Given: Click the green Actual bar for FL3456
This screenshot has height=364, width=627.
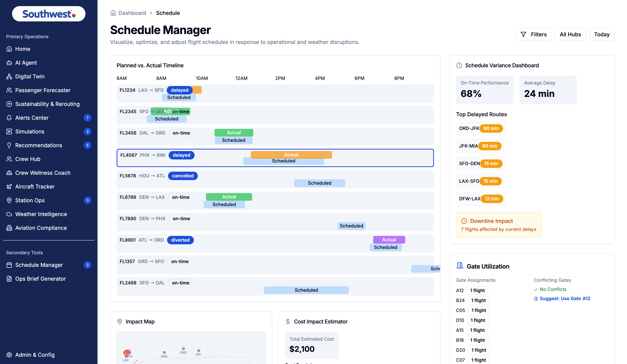Looking at the screenshot, I should [x=234, y=133].
